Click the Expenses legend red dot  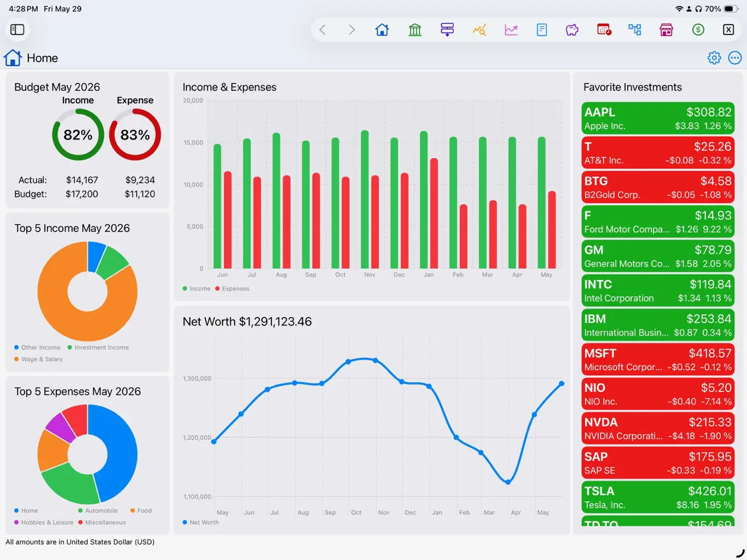[218, 289]
